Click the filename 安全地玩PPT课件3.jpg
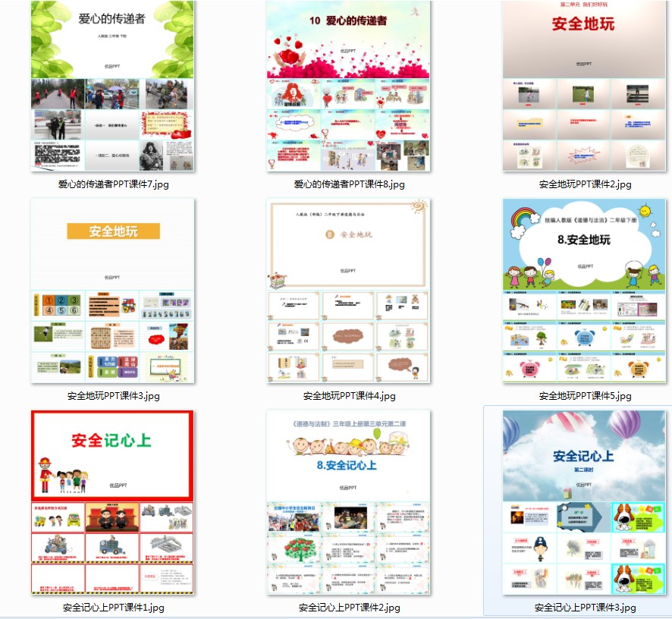Screen dimensions: 672x619 [x=111, y=395]
